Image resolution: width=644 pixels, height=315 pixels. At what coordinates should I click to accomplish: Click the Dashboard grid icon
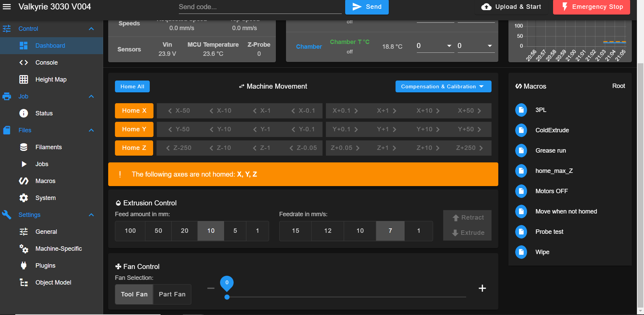tap(24, 46)
